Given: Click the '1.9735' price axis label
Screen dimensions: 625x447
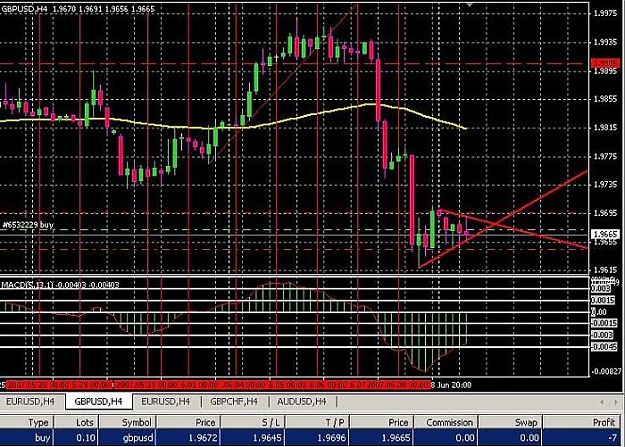Looking at the screenshot, I should tap(605, 184).
